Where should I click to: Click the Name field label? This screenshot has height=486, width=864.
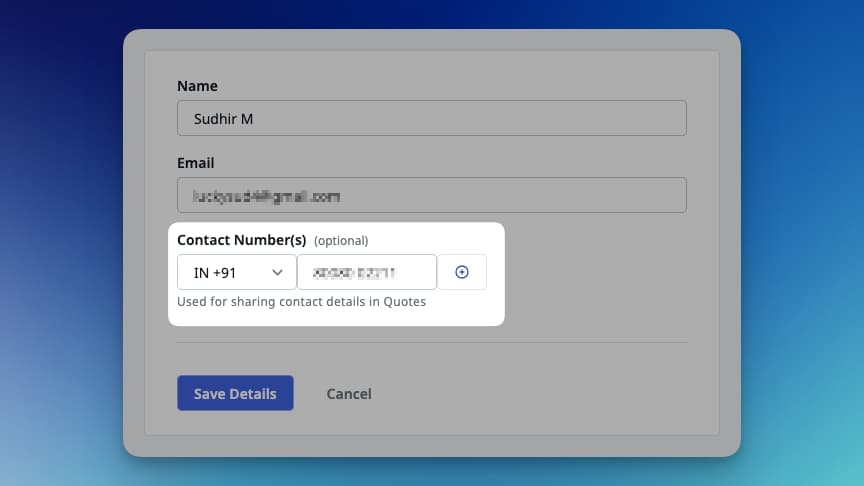197,86
